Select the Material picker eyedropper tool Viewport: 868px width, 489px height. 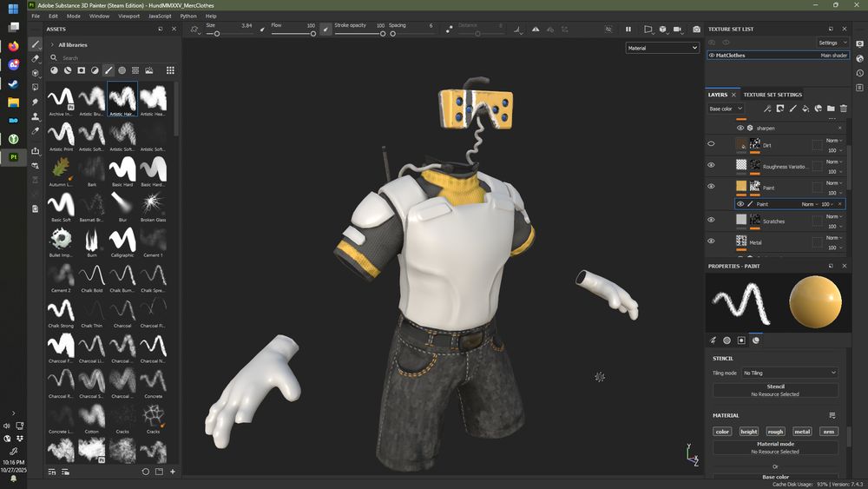tap(35, 131)
